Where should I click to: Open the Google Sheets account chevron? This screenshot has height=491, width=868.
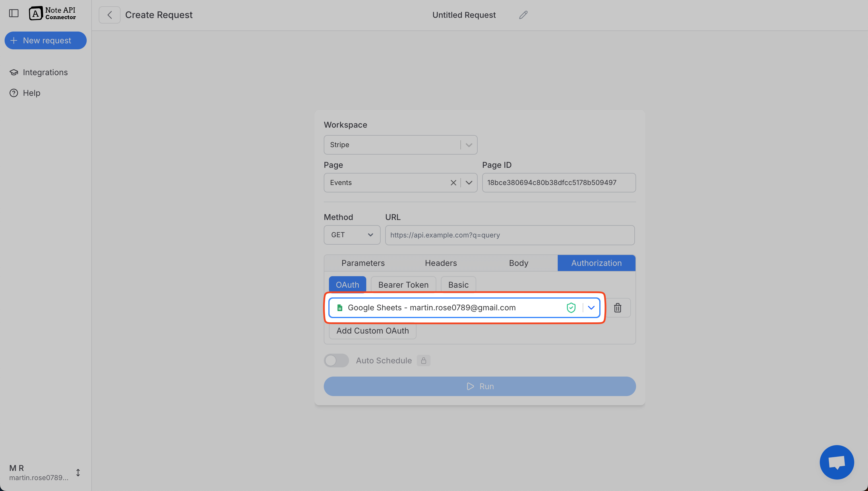click(x=592, y=307)
